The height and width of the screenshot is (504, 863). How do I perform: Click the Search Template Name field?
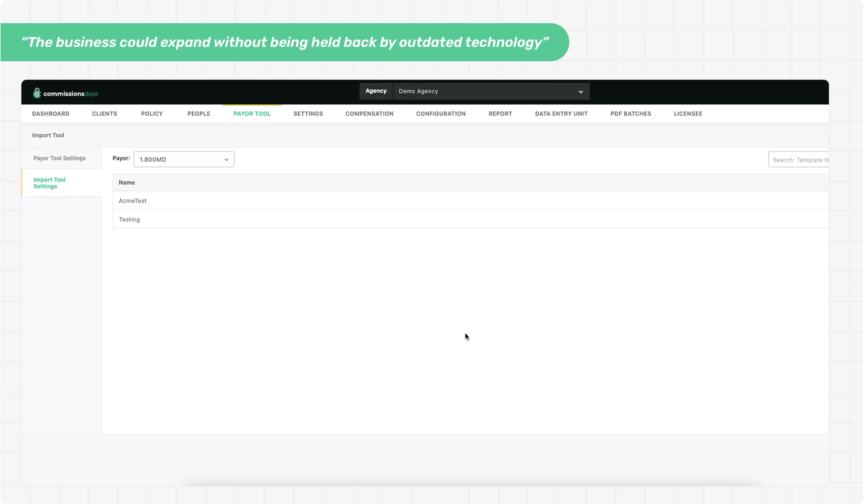click(x=799, y=160)
